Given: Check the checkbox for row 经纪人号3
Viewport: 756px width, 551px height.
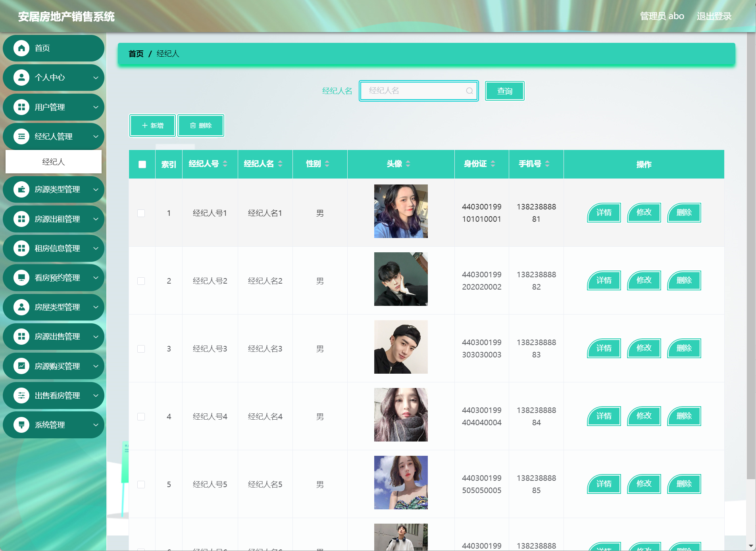Looking at the screenshot, I should [x=141, y=349].
